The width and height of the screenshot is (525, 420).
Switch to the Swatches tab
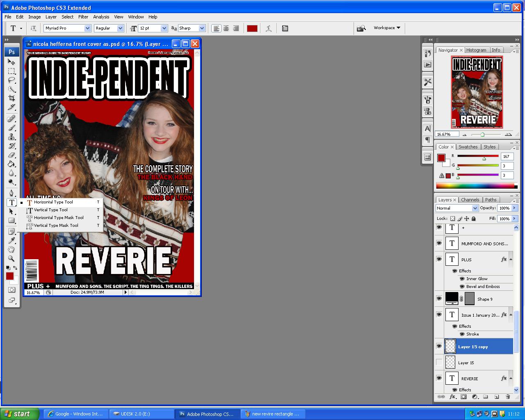[468, 147]
